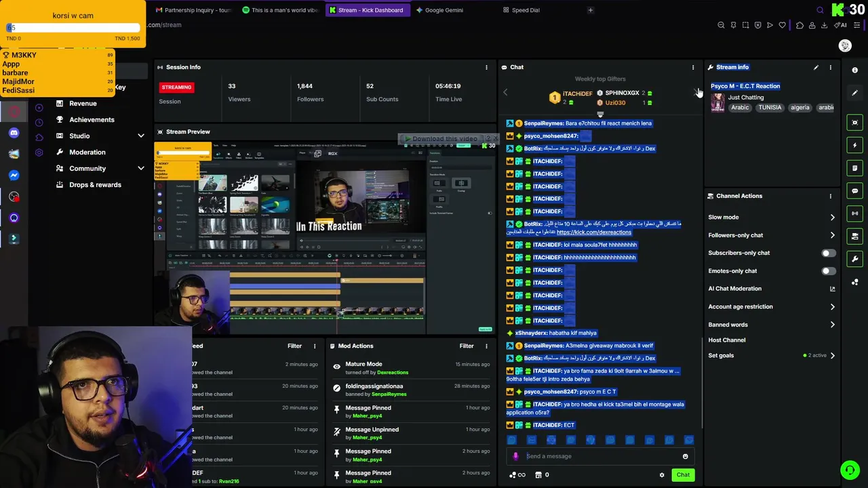
Task: Click the broadcast signal icon in right rail
Action: (x=854, y=213)
